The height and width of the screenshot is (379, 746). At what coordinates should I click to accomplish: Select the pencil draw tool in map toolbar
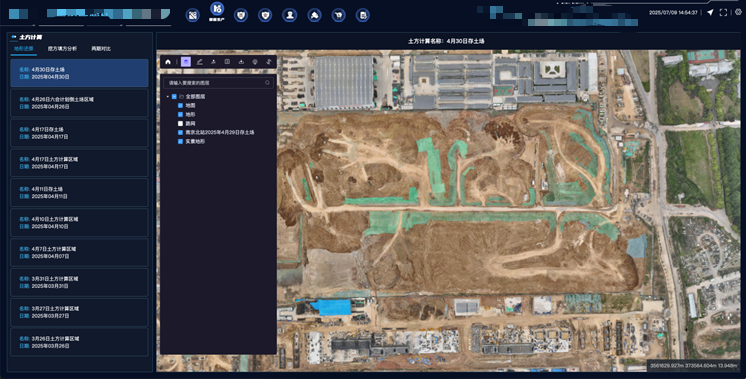[x=200, y=62]
